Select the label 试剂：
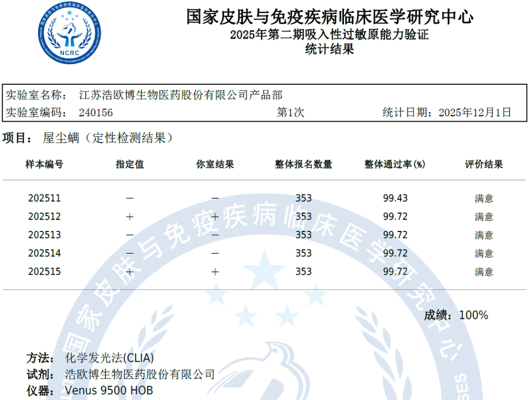 [x=41, y=374]
